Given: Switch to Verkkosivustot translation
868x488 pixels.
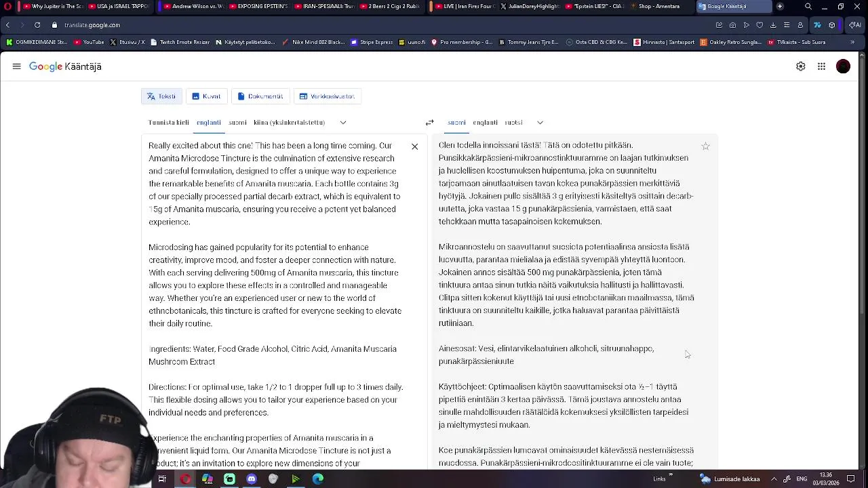Looking at the screenshot, I should pyautogui.click(x=327, y=96).
